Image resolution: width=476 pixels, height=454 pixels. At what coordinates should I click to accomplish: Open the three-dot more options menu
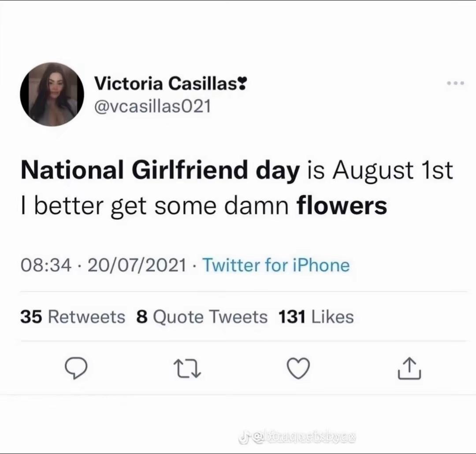(455, 83)
